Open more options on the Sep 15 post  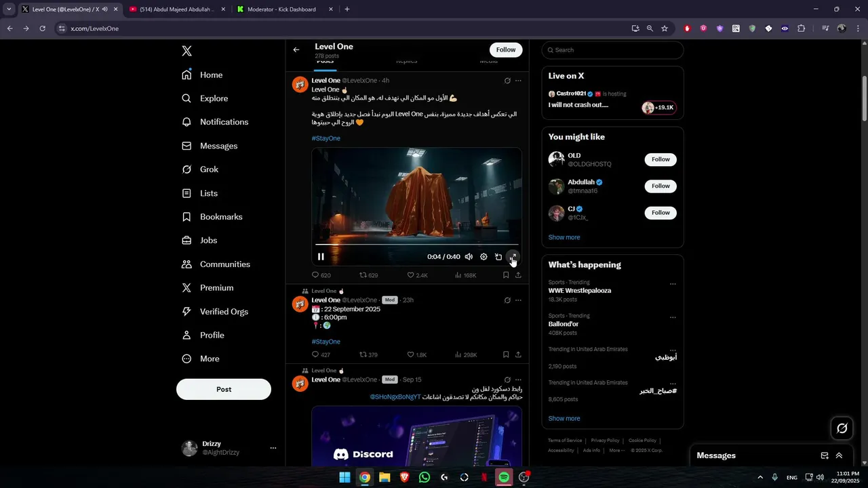(x=518, y=380)
